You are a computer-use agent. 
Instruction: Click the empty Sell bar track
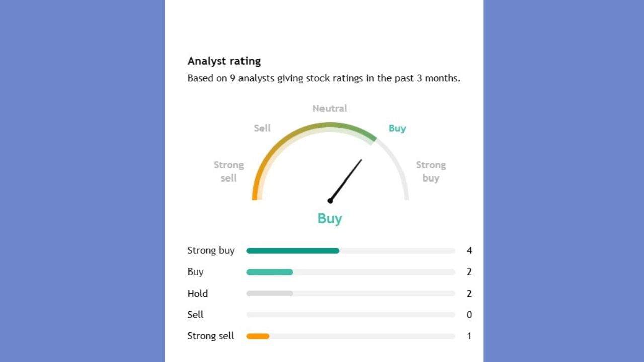click(350, 315)
